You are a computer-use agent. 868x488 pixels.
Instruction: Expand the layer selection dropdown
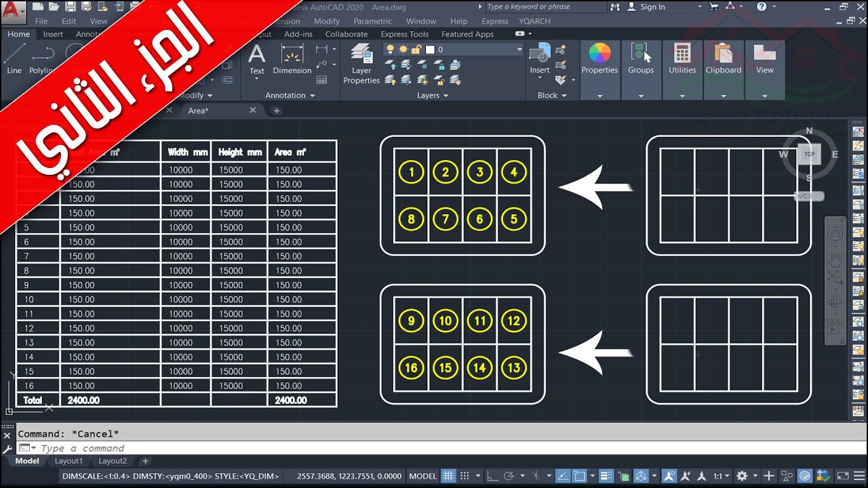click(x=519, y=49)
